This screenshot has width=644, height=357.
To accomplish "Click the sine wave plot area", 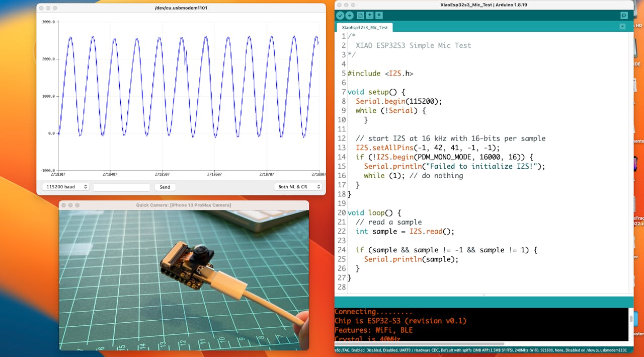I will click(189, 96).
